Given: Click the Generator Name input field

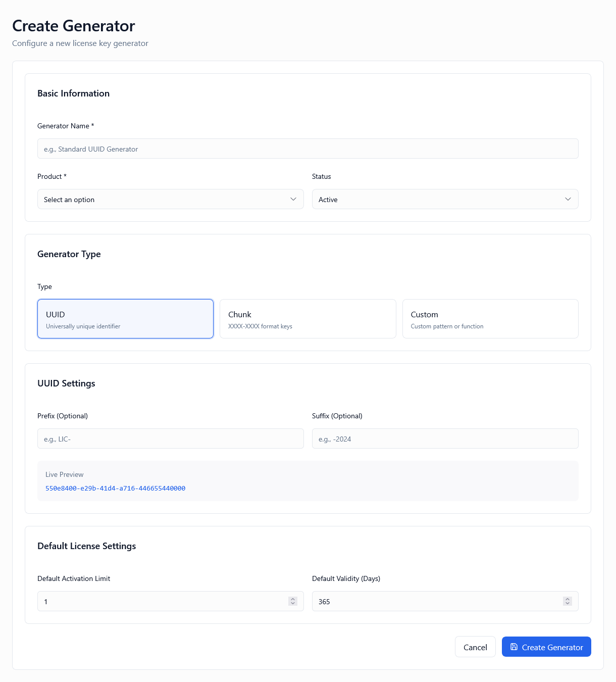Looking at the screenshot, I should coord(307,149).
